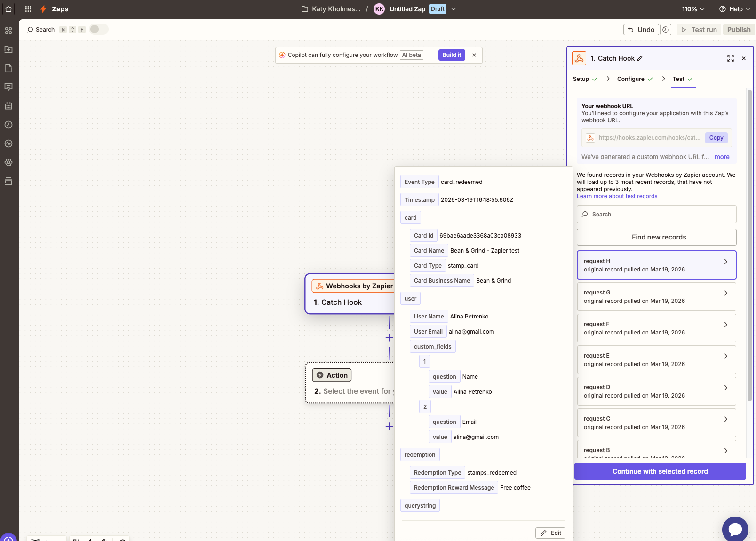756x541 pixels.
Task: Click Build it in Copilot banner
Action: pyautogui.click(x=452, y=55)
